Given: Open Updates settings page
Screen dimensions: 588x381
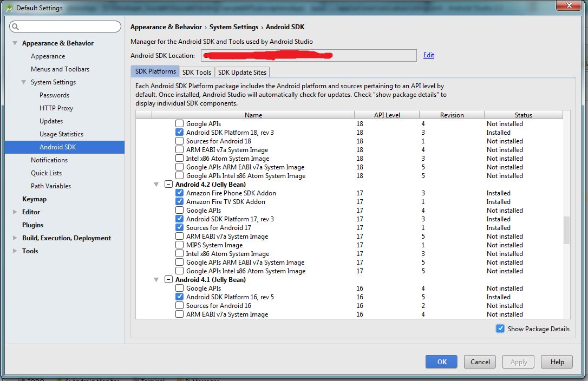Looking at the screenshot, I should 51,121.
